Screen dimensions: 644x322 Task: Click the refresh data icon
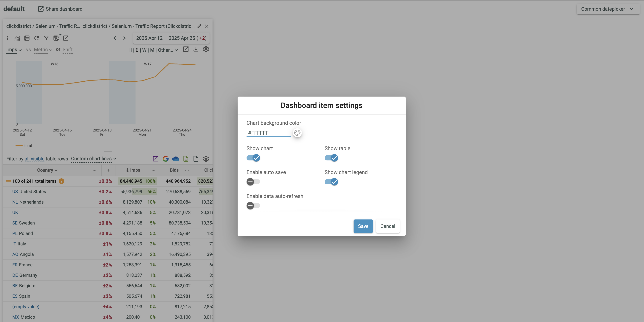36,38
